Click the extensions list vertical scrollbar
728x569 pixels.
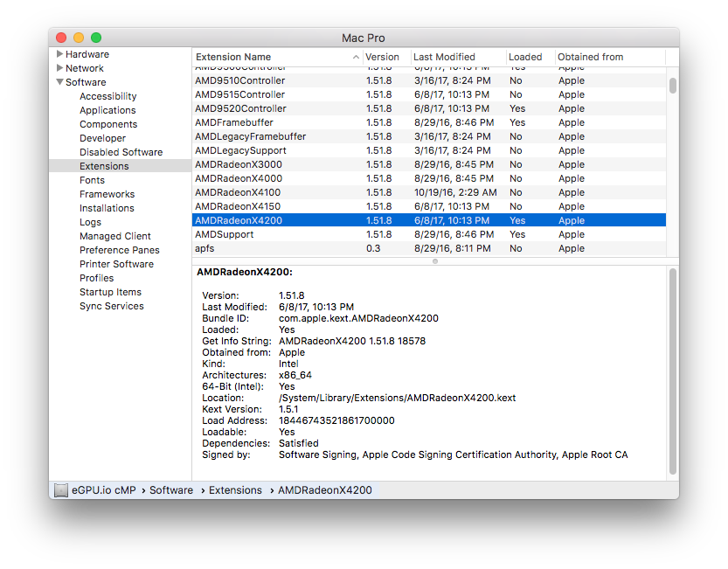672,86
